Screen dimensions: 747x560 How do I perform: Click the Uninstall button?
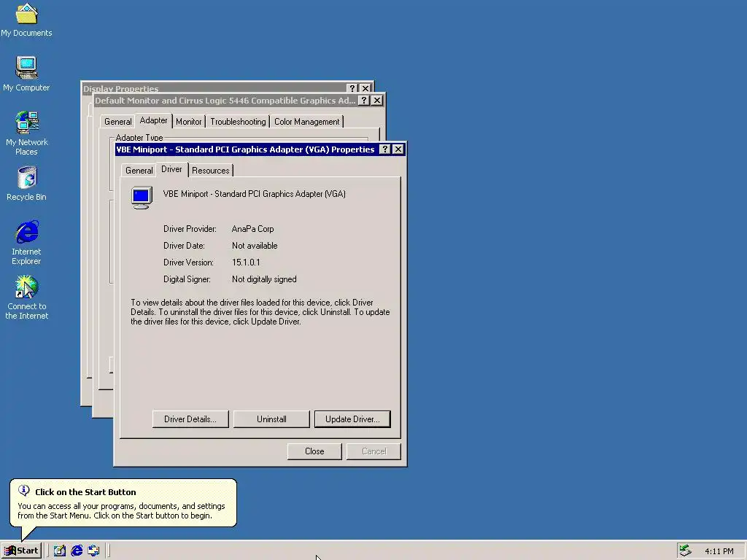point(271,419)
